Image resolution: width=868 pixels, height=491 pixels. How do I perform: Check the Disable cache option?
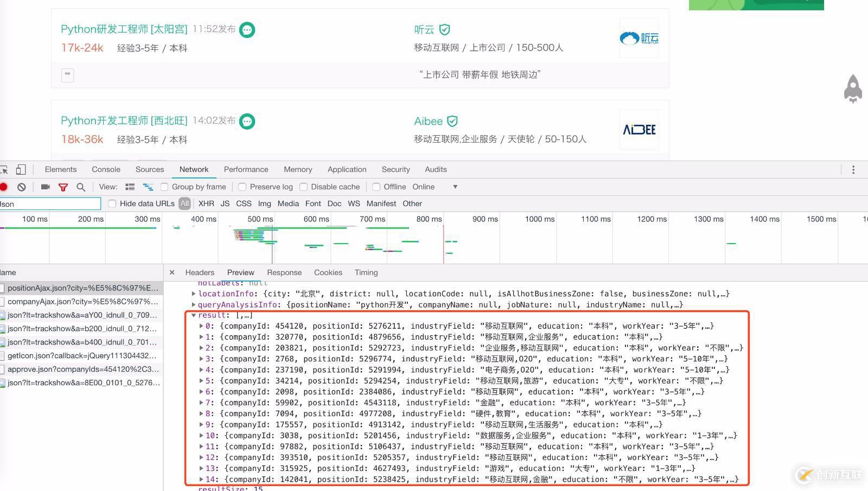pos(304,187)
